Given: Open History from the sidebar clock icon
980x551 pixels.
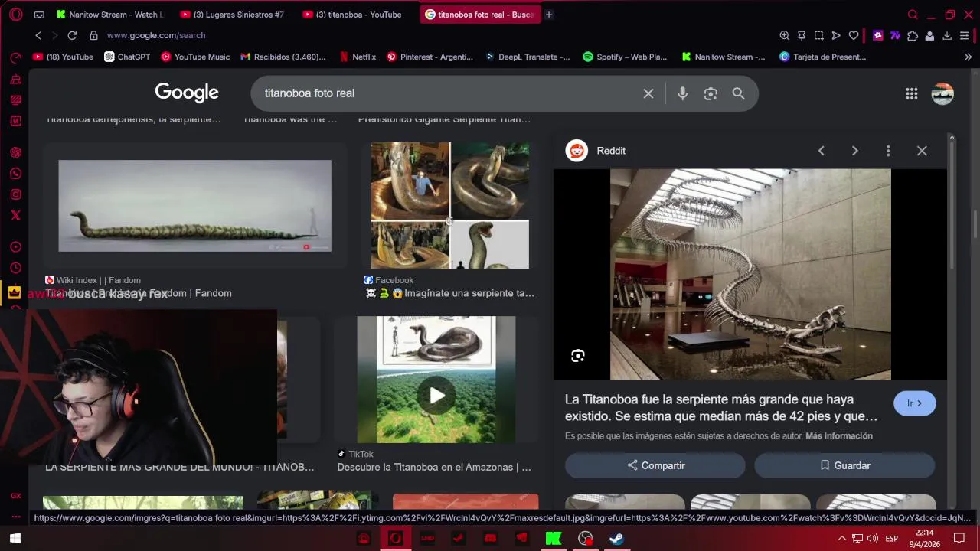Looking at the screenshot, I should [x=15, y=268].
